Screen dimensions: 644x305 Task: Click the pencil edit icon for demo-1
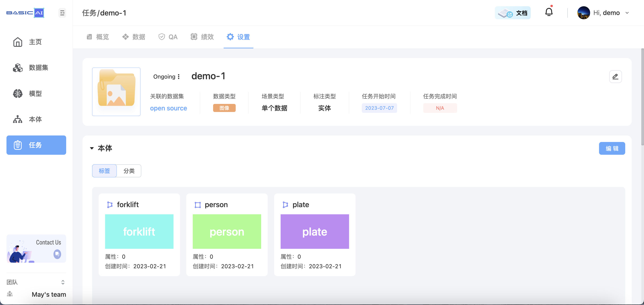pyautogui.click(x=615, y=77)
